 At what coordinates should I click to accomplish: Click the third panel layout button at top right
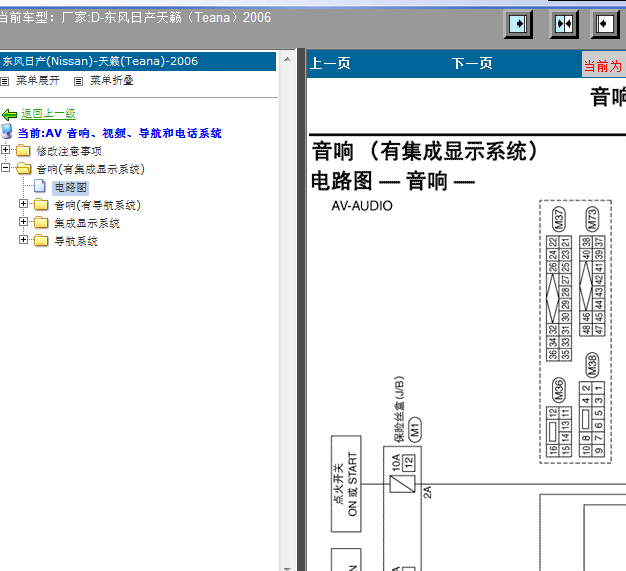pyautogui.click(x=606, y=24)
